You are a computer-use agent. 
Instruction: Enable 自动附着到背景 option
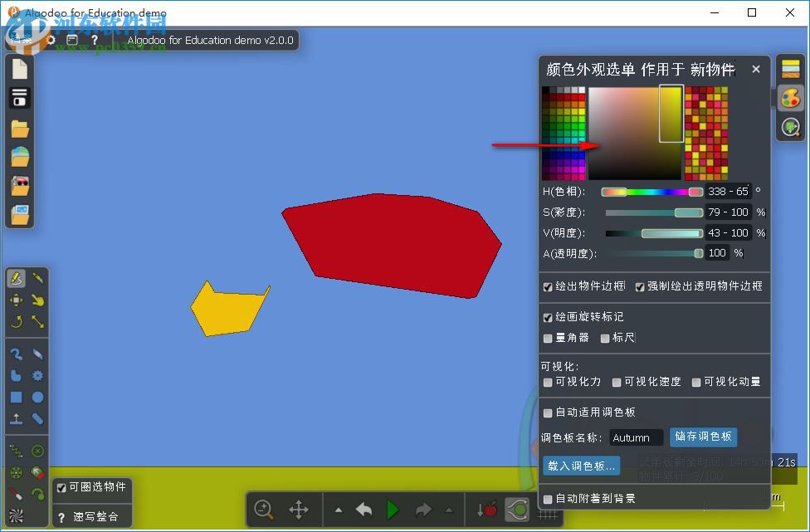coord(548,500)
